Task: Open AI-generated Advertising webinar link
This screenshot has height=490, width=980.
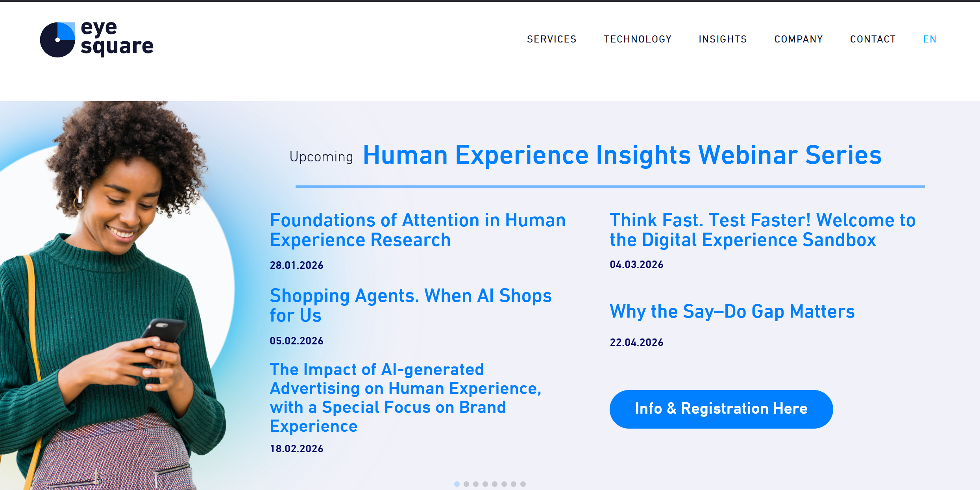Action: (x=405, y=398)
